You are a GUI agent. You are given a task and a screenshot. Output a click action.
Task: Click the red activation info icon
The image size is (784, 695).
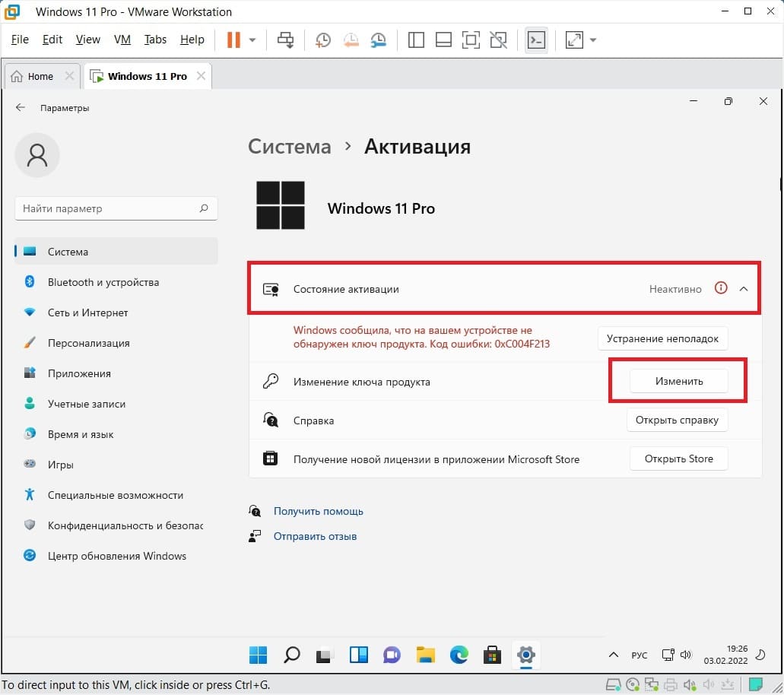720,288
